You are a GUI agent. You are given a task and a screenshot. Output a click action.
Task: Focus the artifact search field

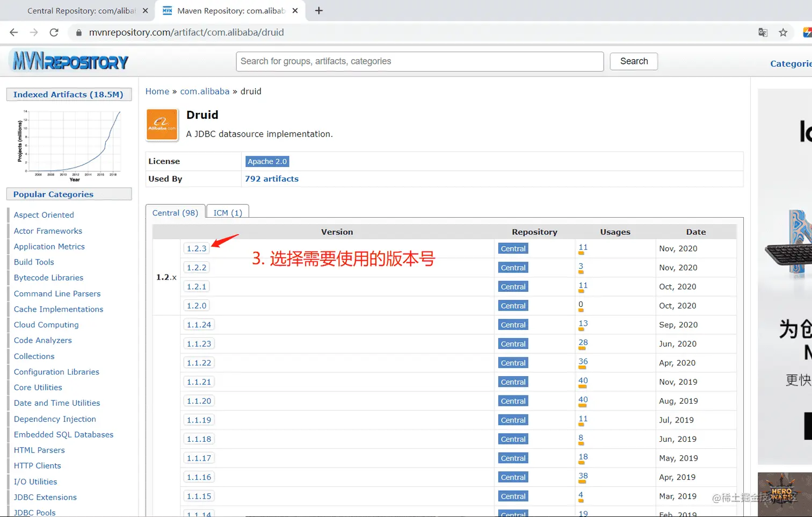pyautogui.click(x=419, y=61)
